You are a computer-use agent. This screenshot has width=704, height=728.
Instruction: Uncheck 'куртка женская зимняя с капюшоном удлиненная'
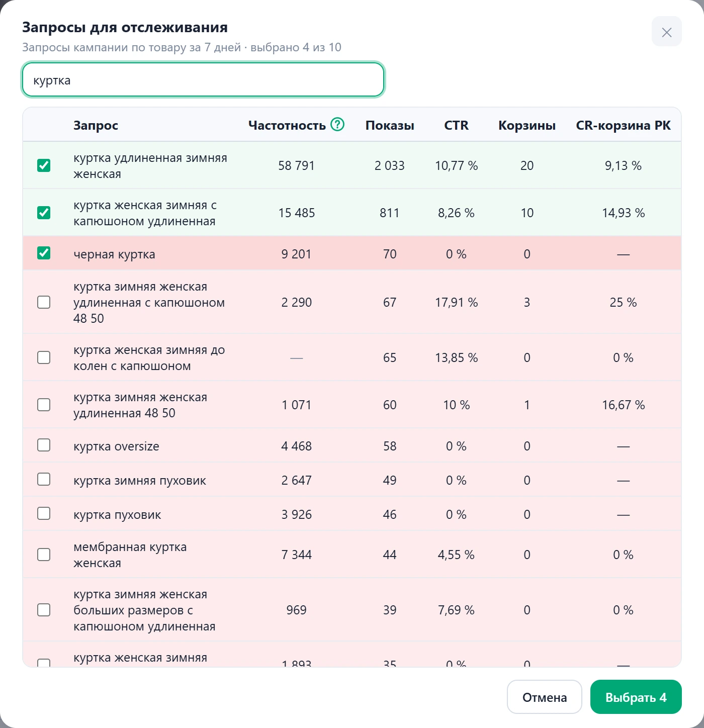point(44,213)
